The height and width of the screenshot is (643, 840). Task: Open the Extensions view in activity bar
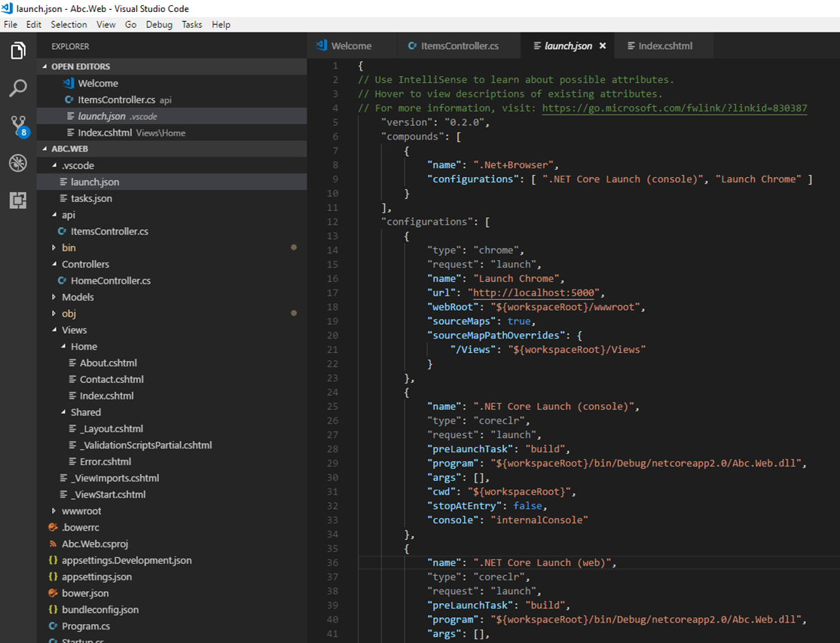[x=18, y=200]
